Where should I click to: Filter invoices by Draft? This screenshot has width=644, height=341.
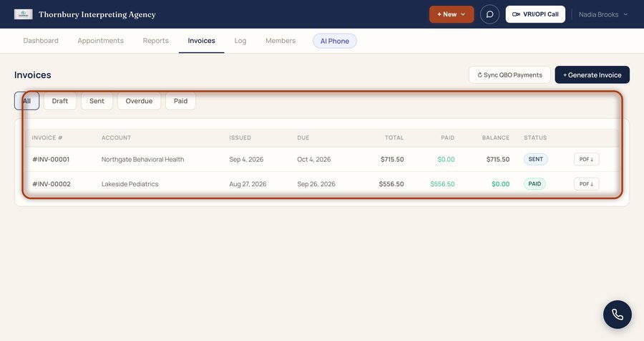[x=60, y=101]
